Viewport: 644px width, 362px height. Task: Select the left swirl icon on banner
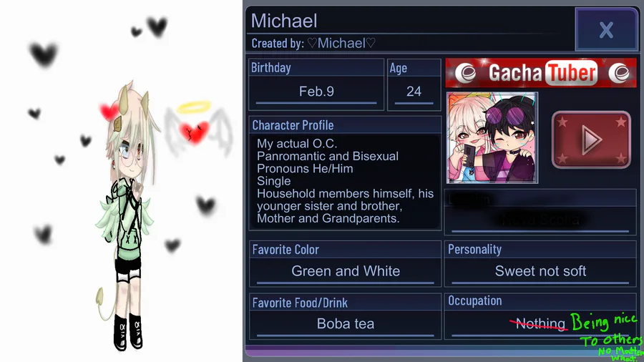466,73
